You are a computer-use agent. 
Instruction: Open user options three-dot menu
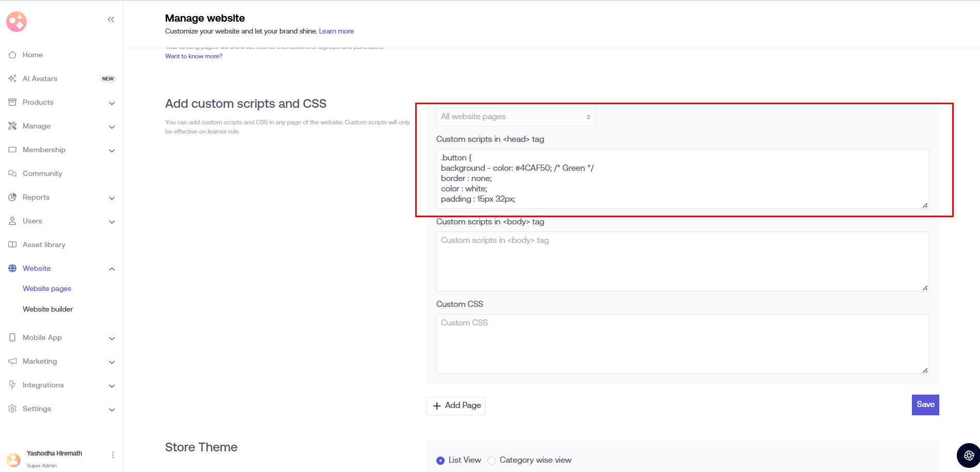(112, 455)
